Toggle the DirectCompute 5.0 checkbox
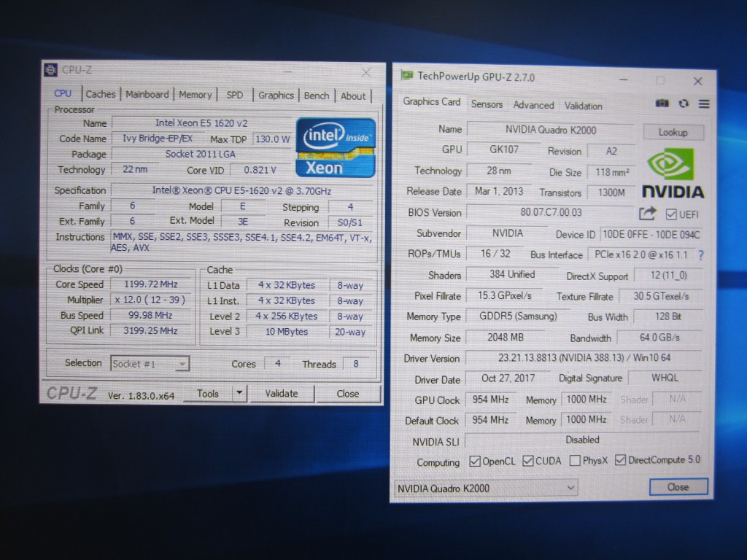 pos(621,460)
